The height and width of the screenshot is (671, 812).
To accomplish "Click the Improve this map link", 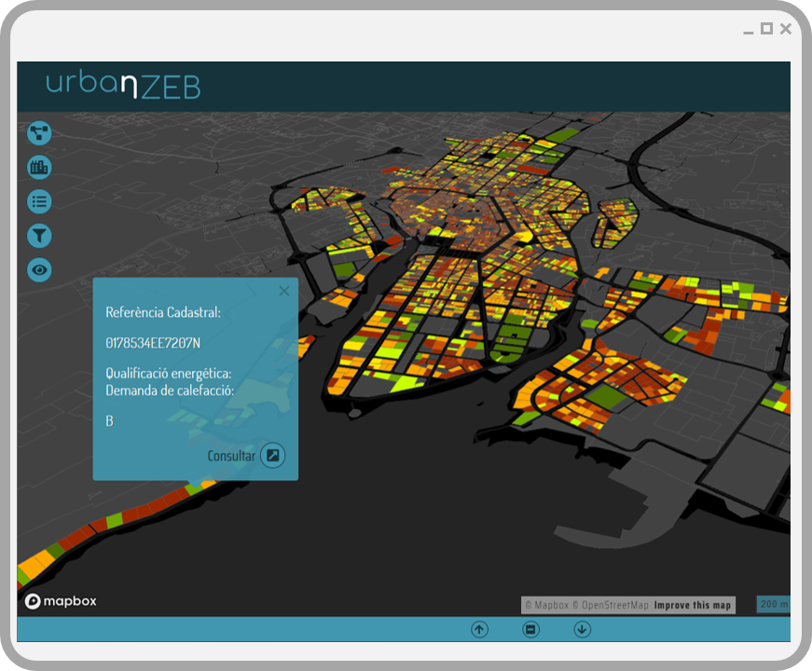I will [693, 605].
